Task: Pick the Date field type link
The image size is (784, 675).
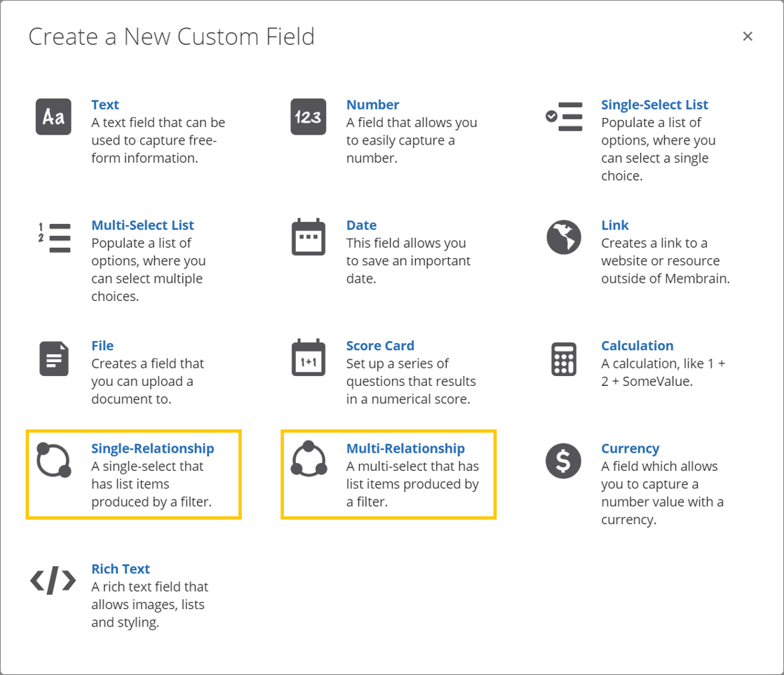Action: coord(362,225)
